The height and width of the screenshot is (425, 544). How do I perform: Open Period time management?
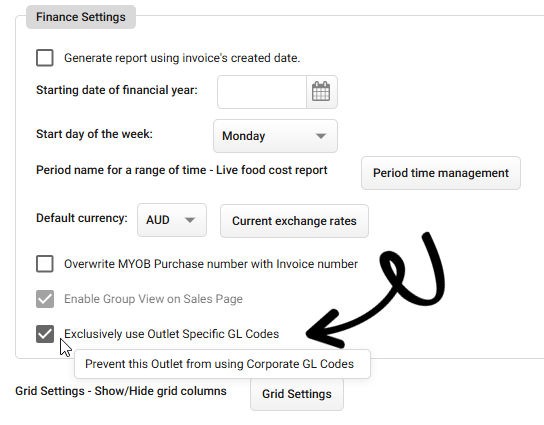coord(441,173)
